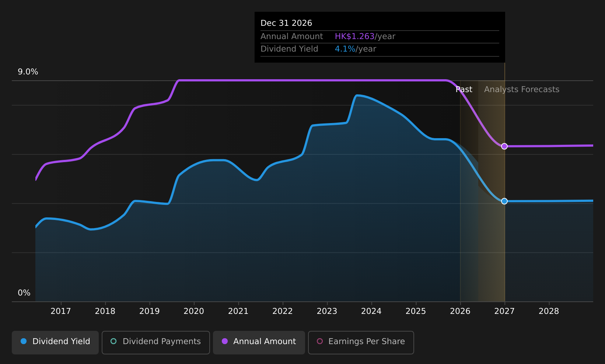Click the 2018 x-axis label
This screenshot has height=364, width=605.
[105, 311]
